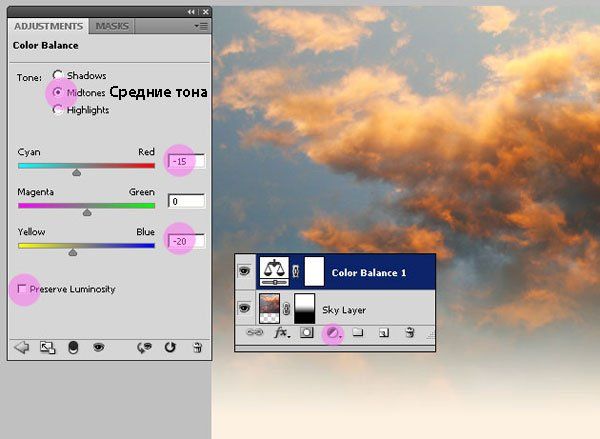Select the Color Balance 1 layer name
600x439 pixels.
point(368,273)
